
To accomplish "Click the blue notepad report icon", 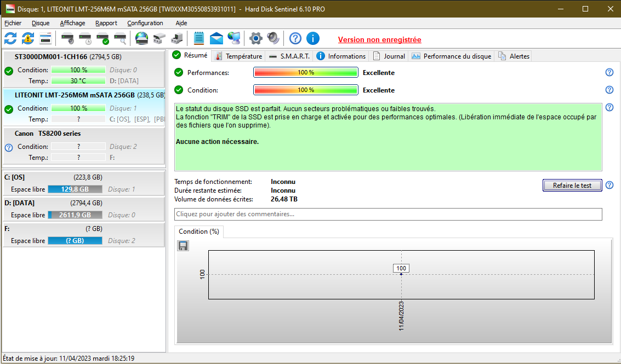I will pos(198,38).
